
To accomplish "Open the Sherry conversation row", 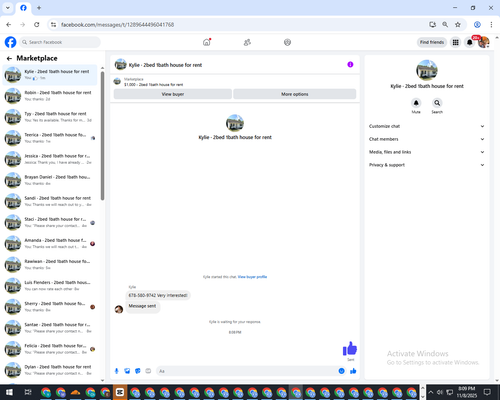I will click(x=50, y=307).
